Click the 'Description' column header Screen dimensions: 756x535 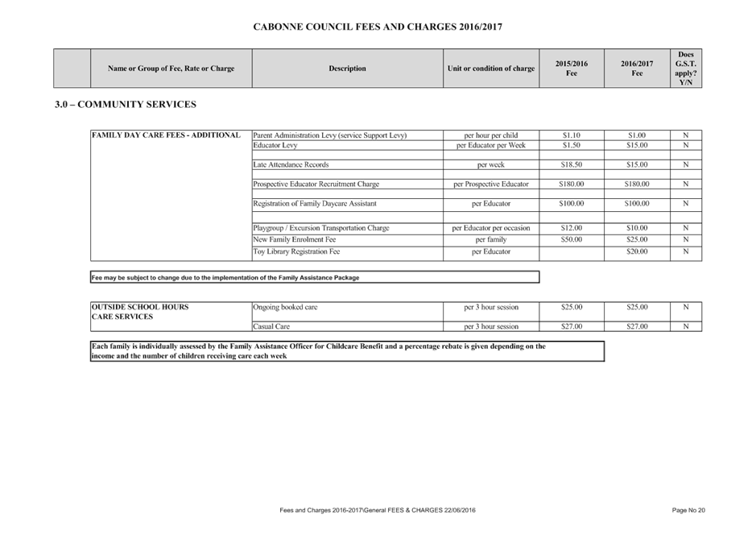point(348,68)
